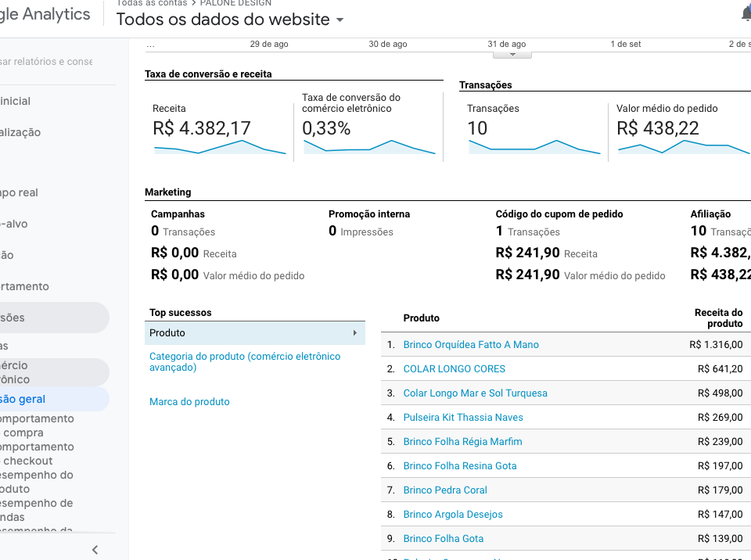Click the Transações metric sparkline
This screenshot has height=560, width=751.
[534, 147]
